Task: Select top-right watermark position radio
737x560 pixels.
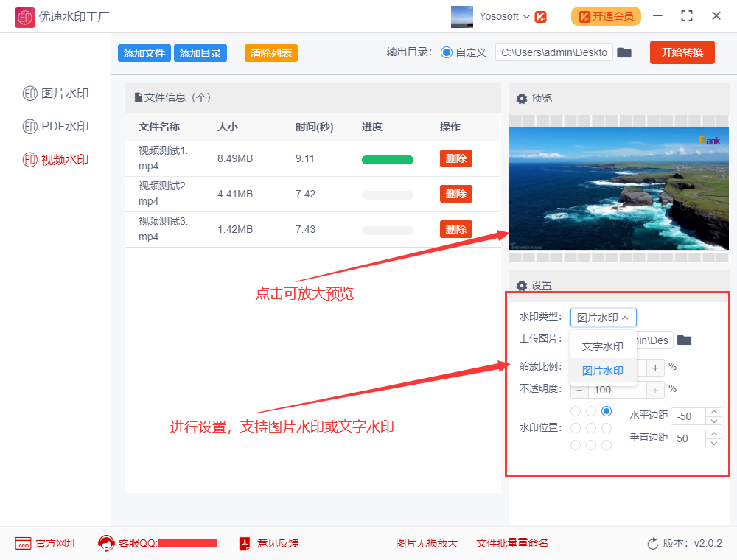Action: click(x=607, y=411)
